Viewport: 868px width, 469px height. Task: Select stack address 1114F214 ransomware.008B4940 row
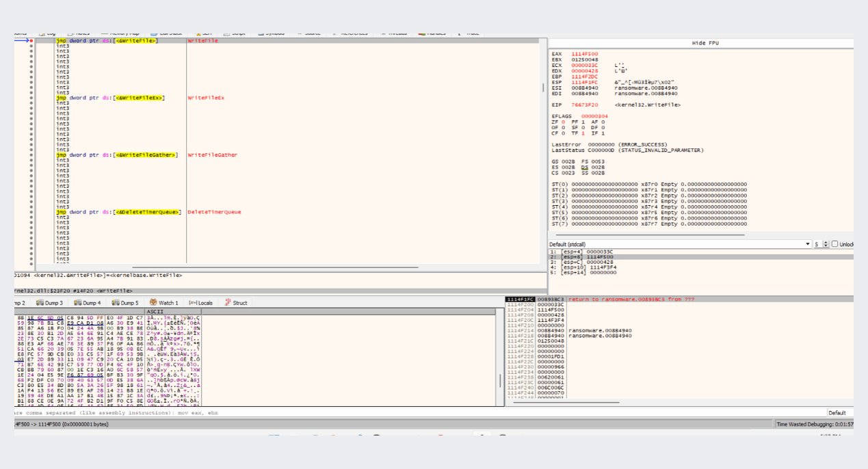coord(679,330)
